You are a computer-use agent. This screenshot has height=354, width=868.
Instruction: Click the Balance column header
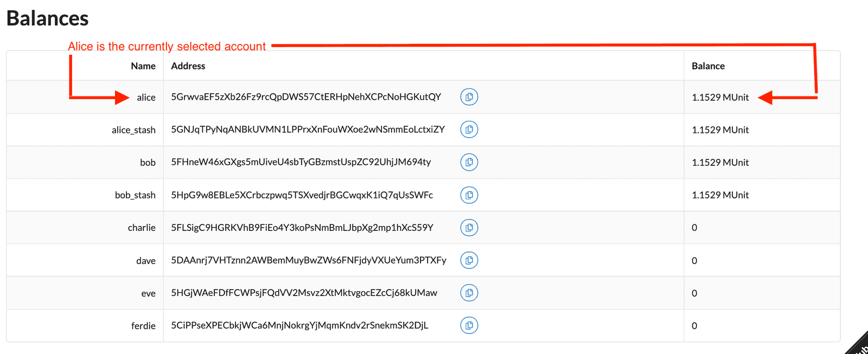[x=708, y=66]
